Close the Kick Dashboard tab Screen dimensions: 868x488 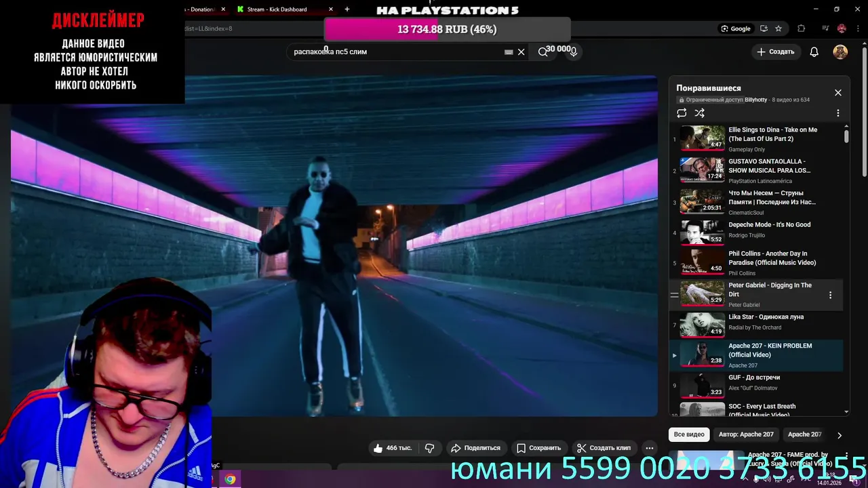(x=331, y=9)
